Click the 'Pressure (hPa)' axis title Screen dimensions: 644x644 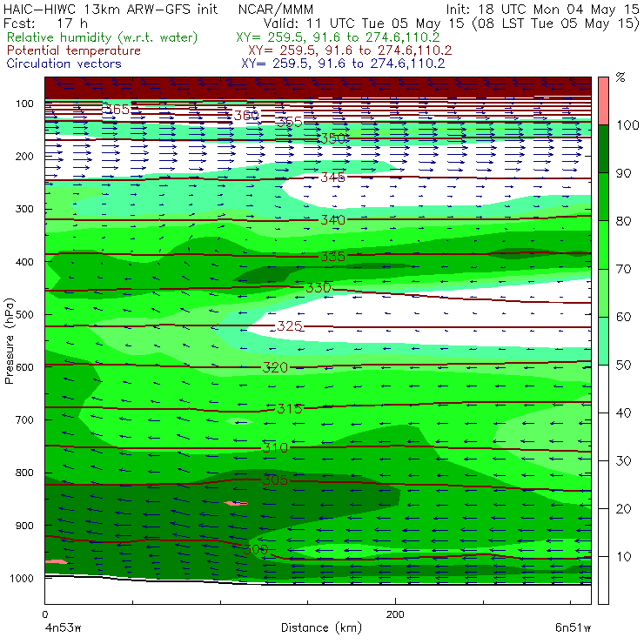click(x=9, y=341)
